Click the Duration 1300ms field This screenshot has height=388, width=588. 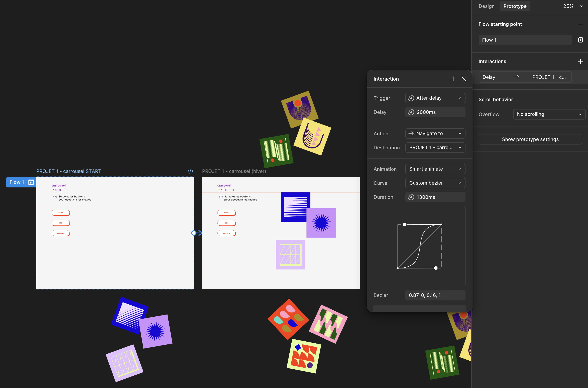pyautogui.click(x=435, y=197)
